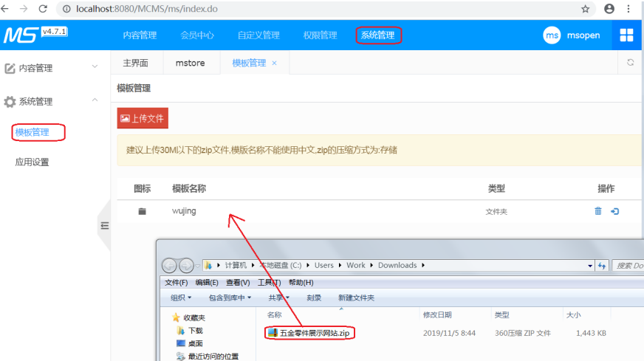
Task: Sort by the 大小 column header
Action: [573, 315]
